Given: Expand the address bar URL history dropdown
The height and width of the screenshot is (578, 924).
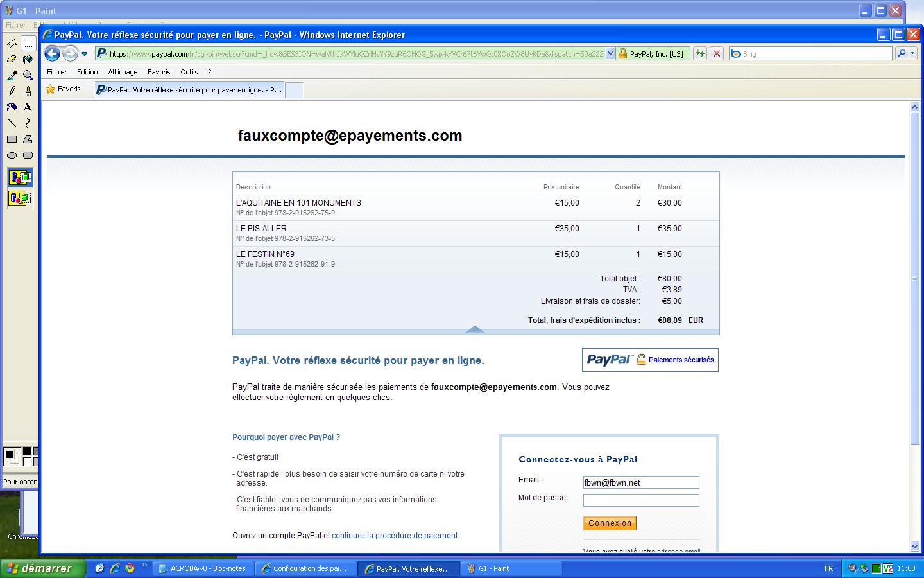Looking at the screenshot, I should [x=610, y=54].
